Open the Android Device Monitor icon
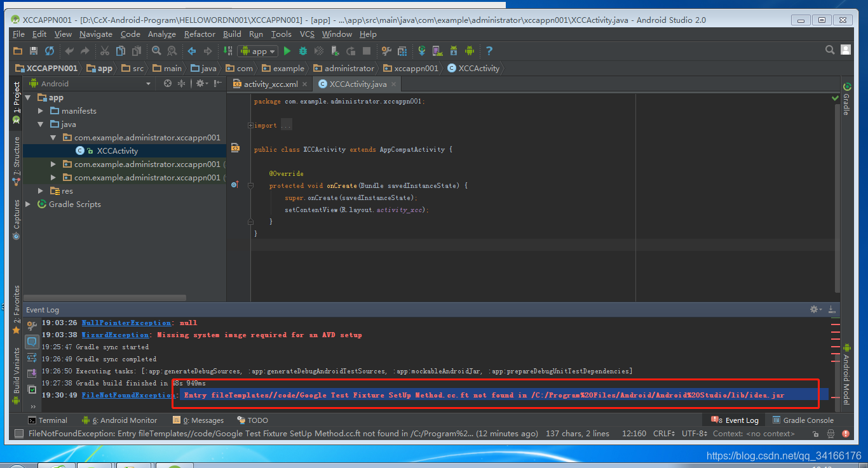Screen dimensions: 868x468 click(x=470, y=51)
